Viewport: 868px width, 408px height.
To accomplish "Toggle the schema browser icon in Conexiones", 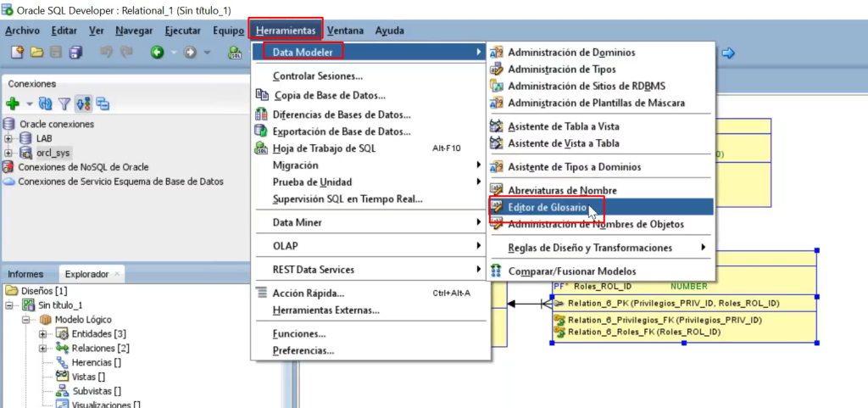I will pos(84,103).
